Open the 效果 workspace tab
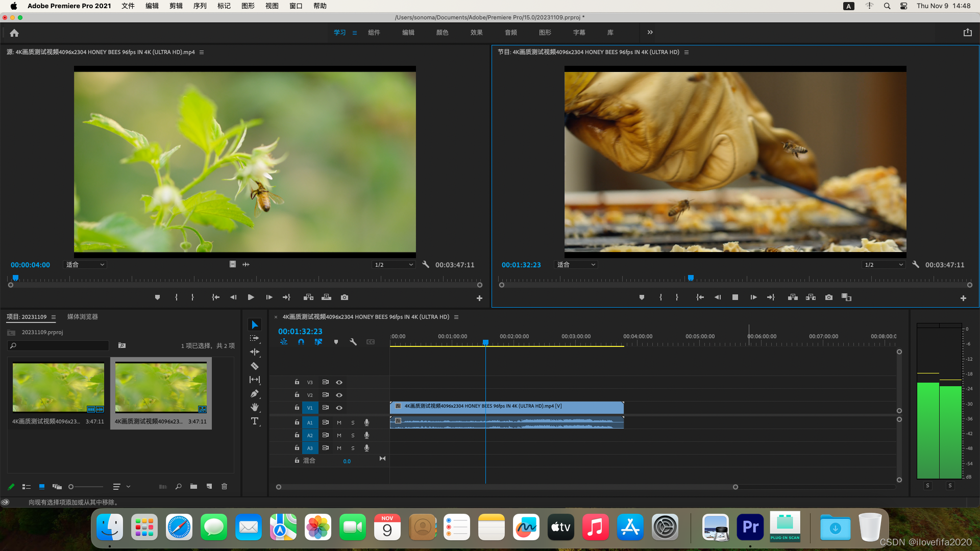The image size is (980, 551). click(476, 32)
